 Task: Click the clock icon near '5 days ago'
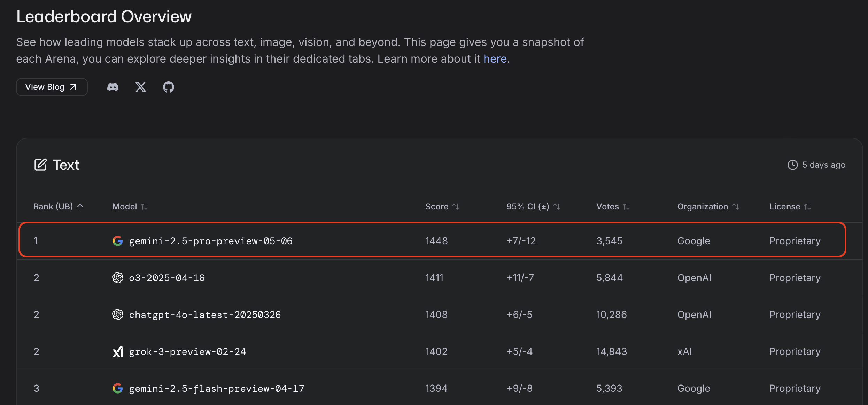point(792,165)
